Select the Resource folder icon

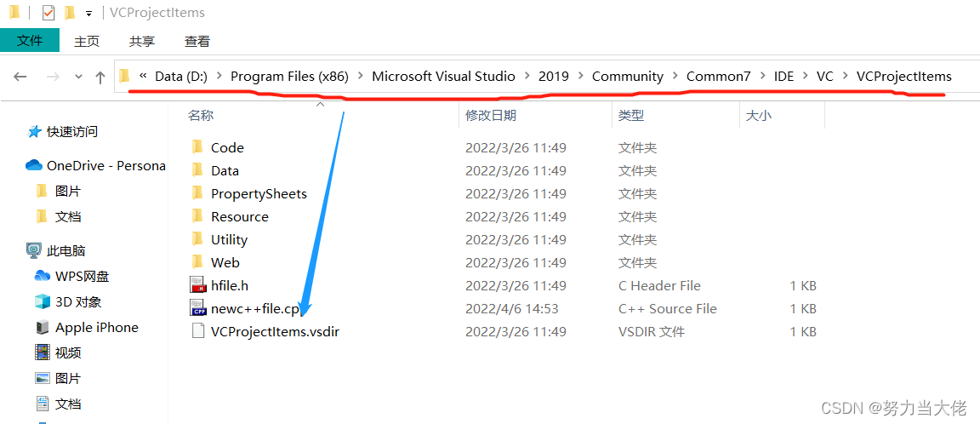point(197,216)
